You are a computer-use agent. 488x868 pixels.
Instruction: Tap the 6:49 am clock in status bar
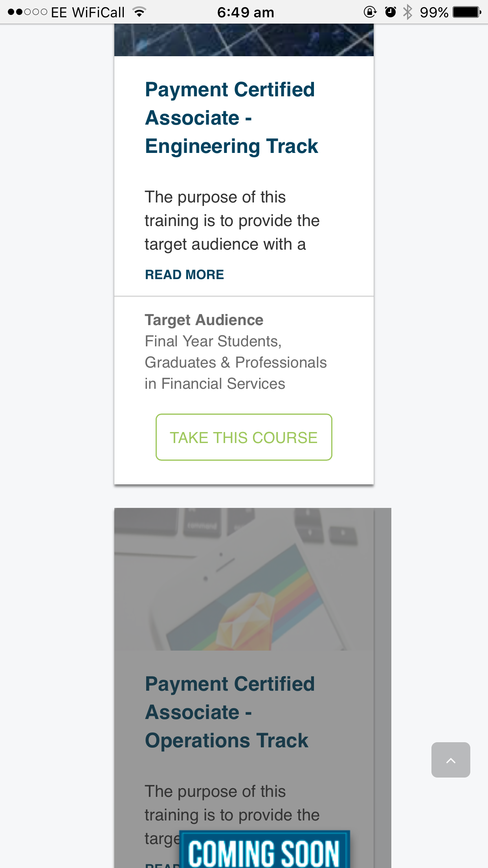click(x=246, y=12)
